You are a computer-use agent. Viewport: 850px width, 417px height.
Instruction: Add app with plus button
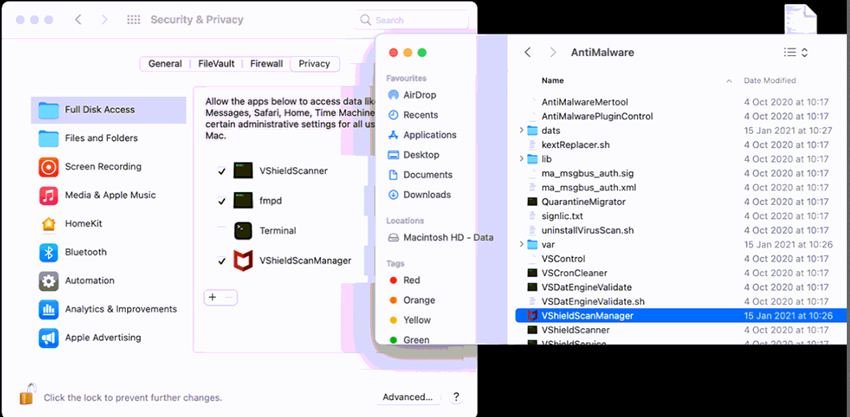(x=212, y=297)
